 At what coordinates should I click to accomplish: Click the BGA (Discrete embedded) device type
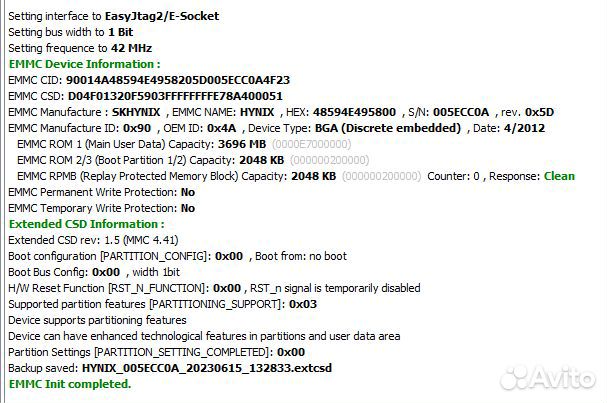click(x=388, y=128)
